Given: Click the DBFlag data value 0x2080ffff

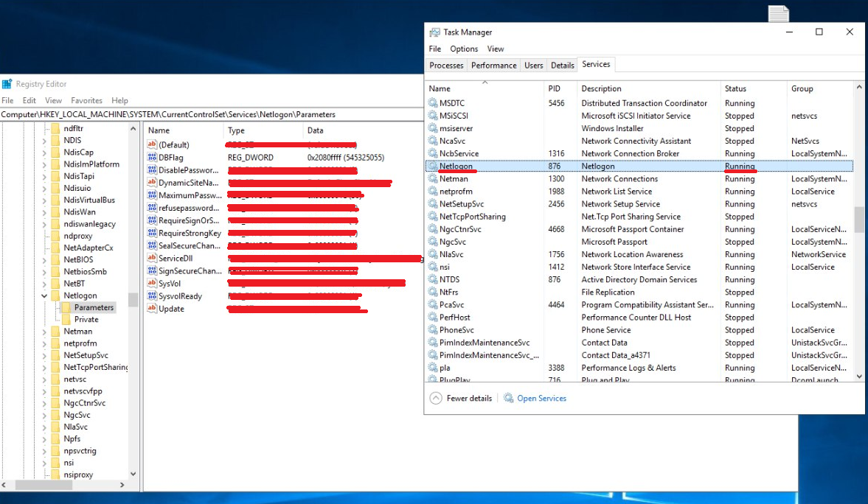Looking at the screenshot, I should (x=345, y=157).
